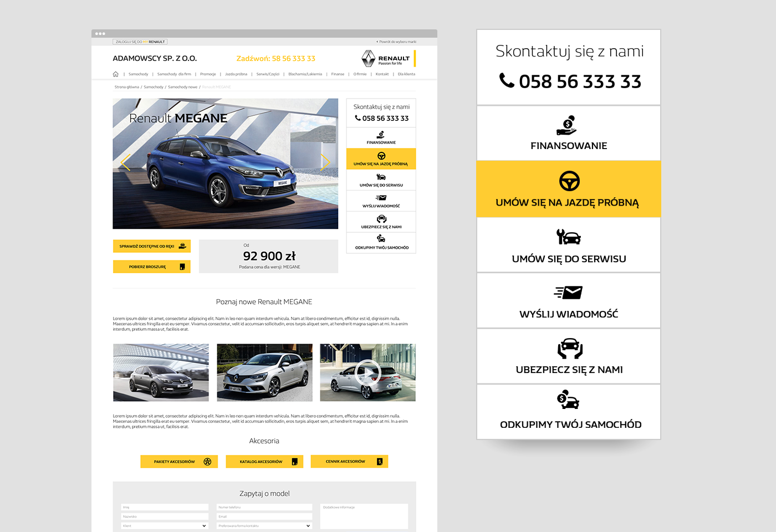Click the document icon on the Pobierz broszurę button

182,267
